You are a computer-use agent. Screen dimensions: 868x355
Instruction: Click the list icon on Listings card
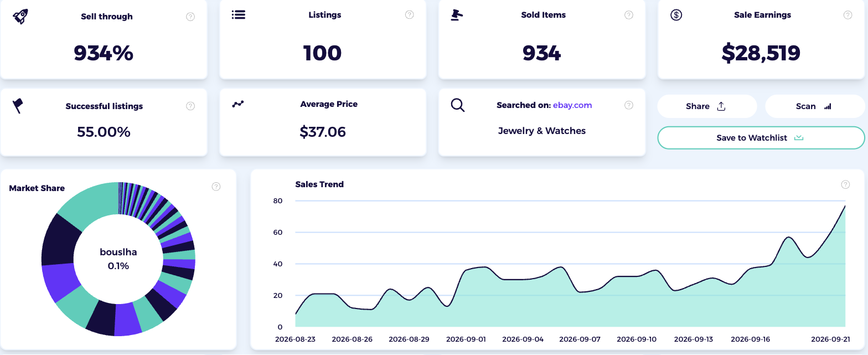point(239,15)
